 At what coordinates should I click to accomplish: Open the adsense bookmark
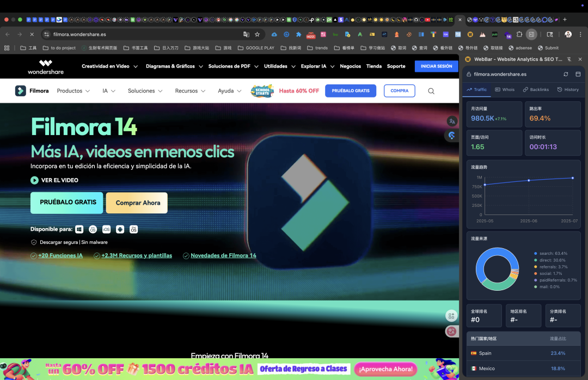click(x=520, y=48)
